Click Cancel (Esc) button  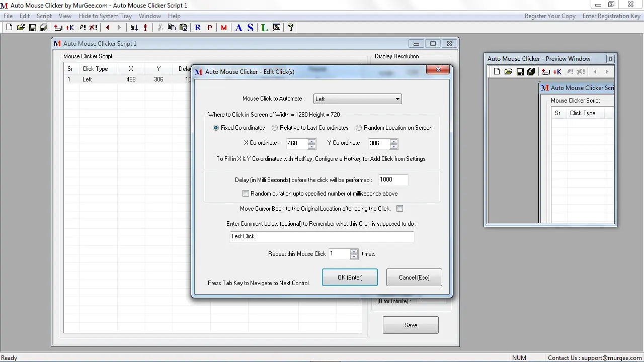click(x=414, y=278)
